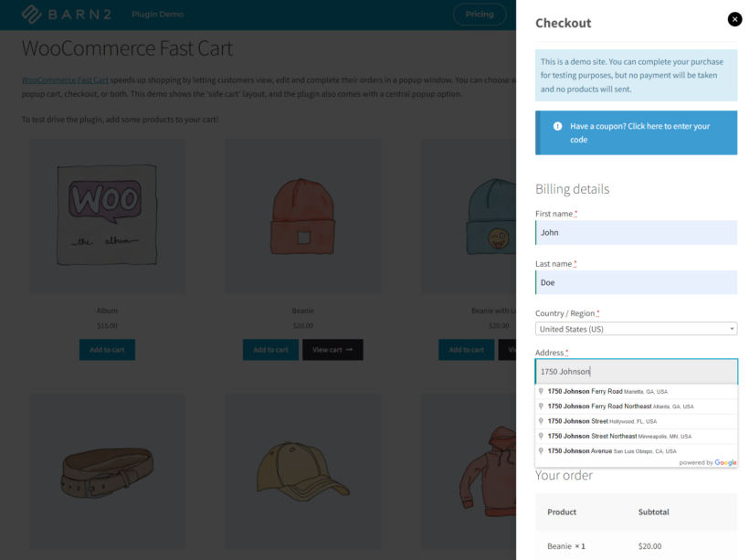Click the Barn2 logo in the header

[x=65, y=14]
